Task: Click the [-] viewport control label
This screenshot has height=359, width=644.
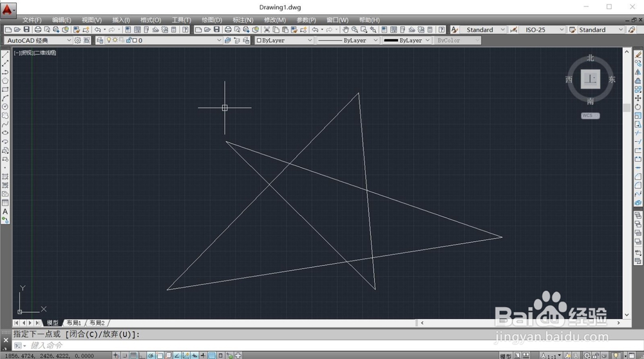Action: click(17, 53)
